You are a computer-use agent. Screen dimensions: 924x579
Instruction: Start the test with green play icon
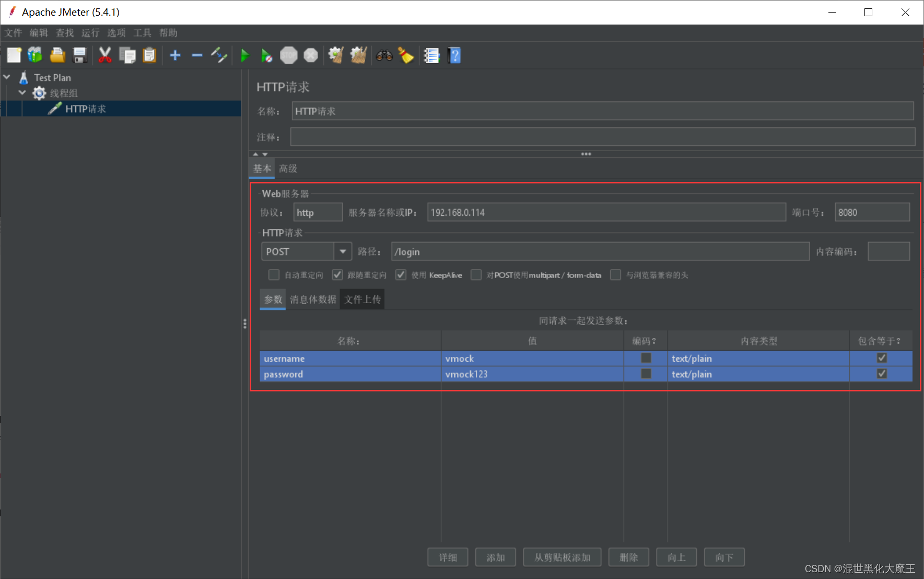(x=244, y=55)
